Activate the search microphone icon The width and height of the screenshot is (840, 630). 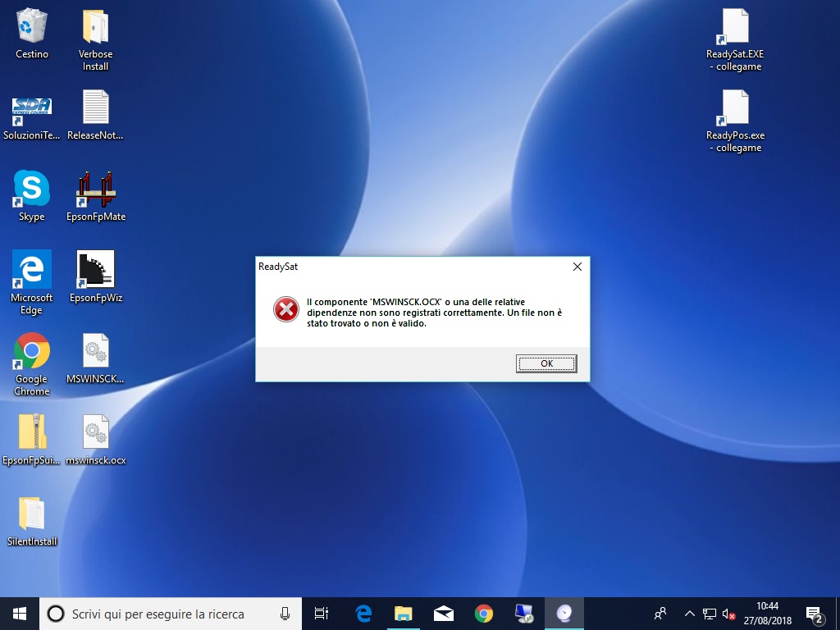(285, 614)
